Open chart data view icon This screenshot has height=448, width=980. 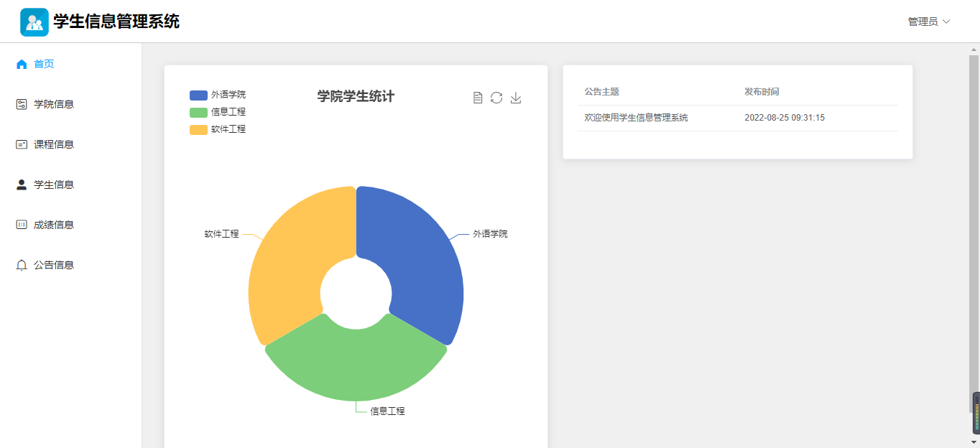pyautogui.click(x=478, y=98)
